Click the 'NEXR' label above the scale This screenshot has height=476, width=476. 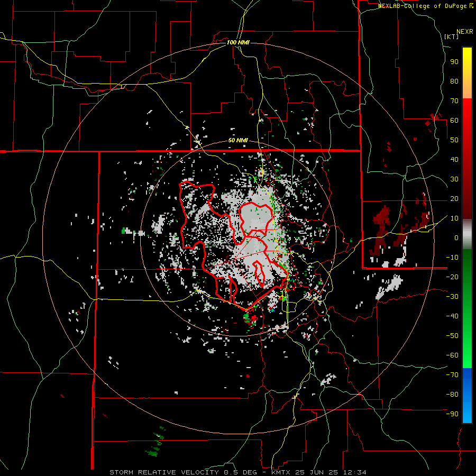point(465,32)
